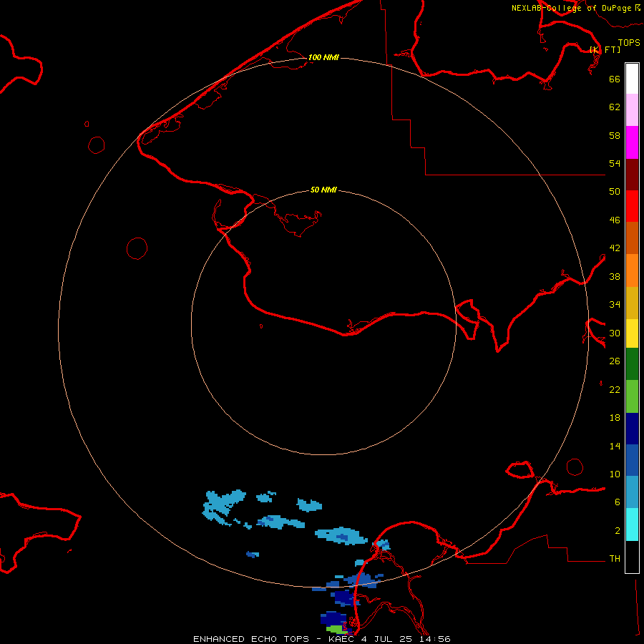Click the ENHANCED ECHO TOPS caption text
Screen dimensions: 644x644
[x=251, y=639]
